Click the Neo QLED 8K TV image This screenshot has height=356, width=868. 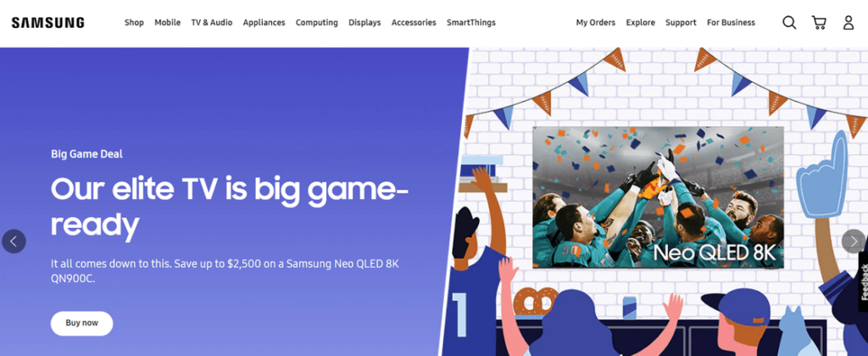pos(658,197)
